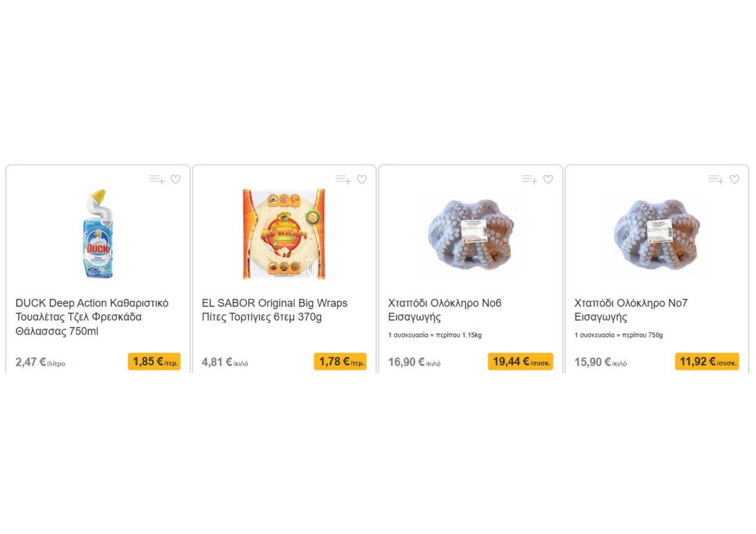The image size is (756, 534).
Task: Click the 11,92 € per package price
Action: point(707,362)
